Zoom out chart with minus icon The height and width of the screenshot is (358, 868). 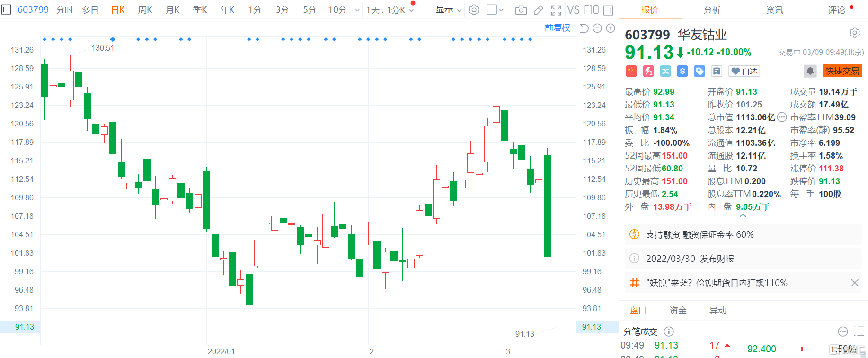[x=597, y=28]
